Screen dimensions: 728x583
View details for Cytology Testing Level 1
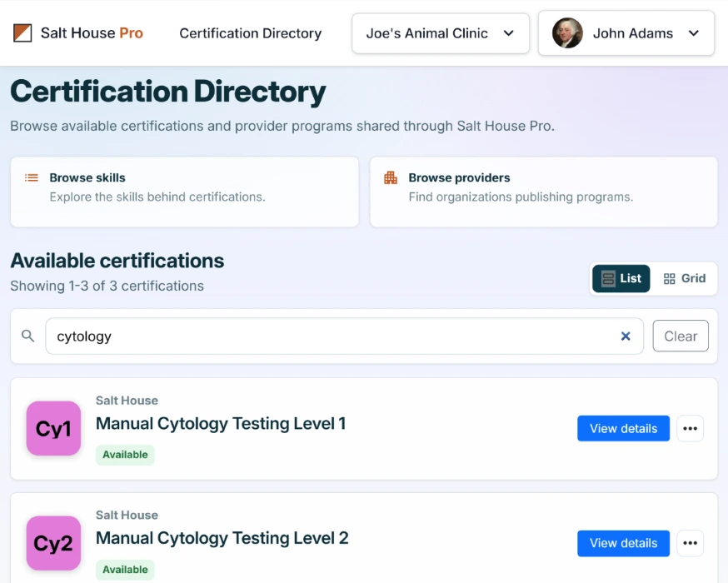(623, 428)
